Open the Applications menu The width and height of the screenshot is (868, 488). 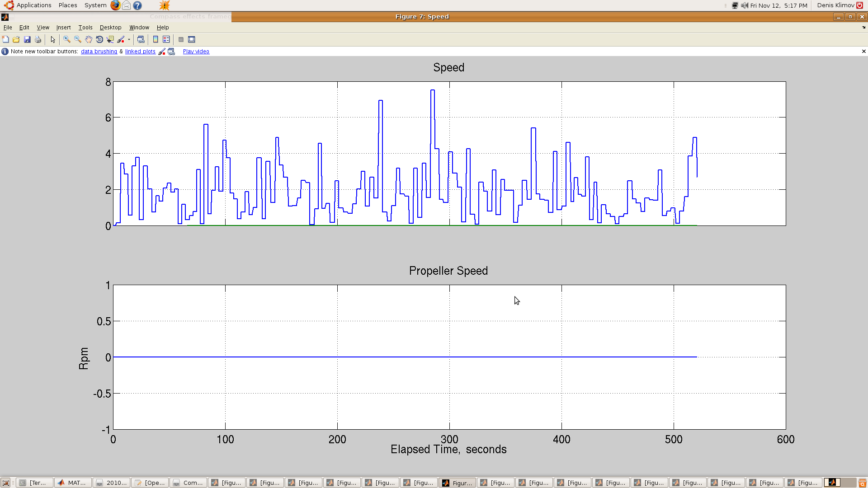pos(28,5)
